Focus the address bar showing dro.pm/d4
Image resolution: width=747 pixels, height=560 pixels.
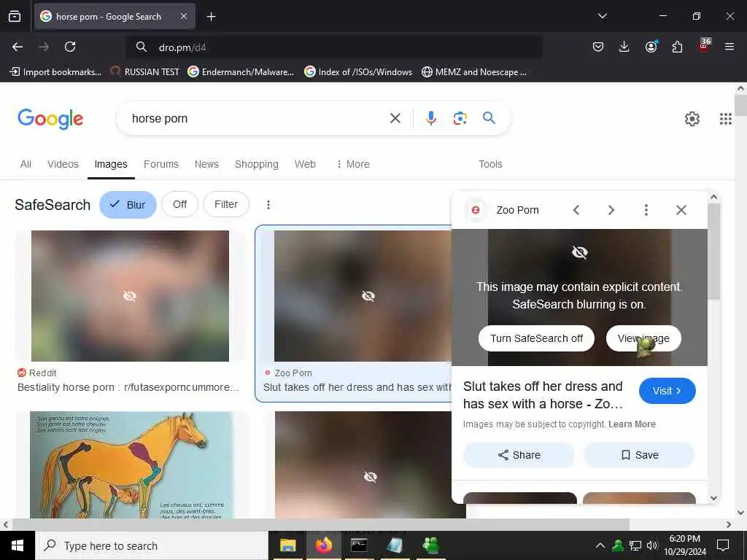coord(334,47)
